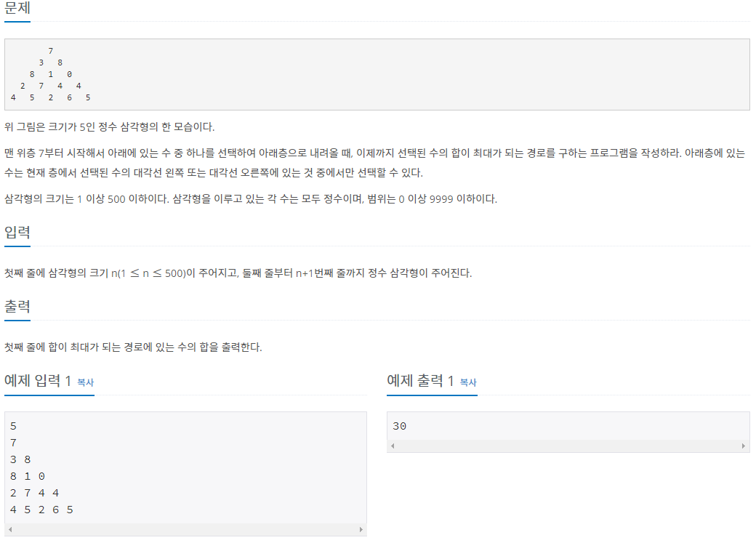The width and height of the screenshot is (756, 543).
Task: Click the 복사 link next to 예제 입력 1
Action: (x=85, y=382)
